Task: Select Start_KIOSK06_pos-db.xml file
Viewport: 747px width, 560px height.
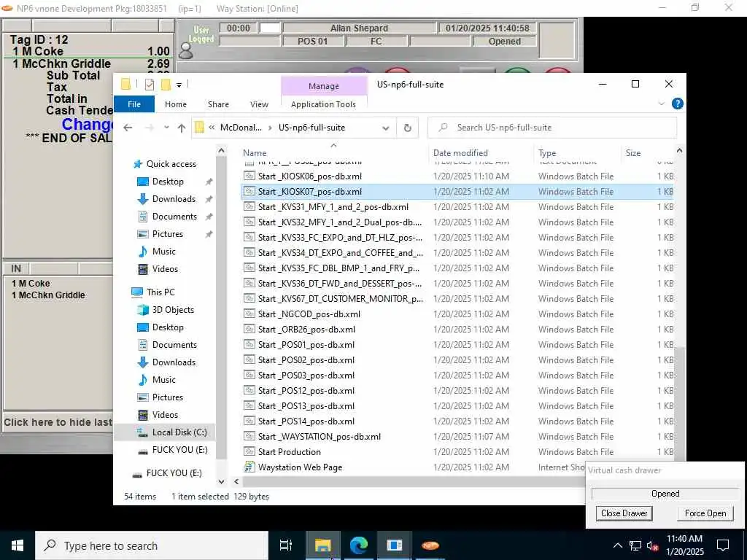Action: 309,176
